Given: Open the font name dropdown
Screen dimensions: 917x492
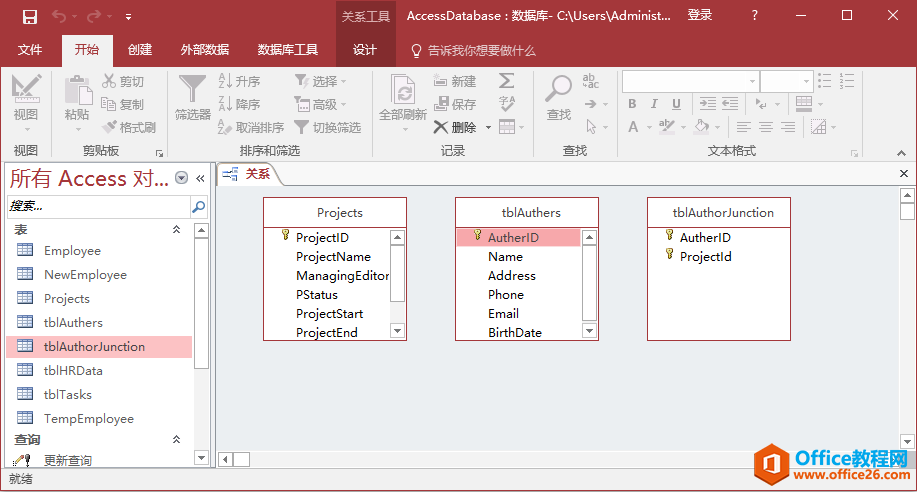Looking at the screenshot, I should pos(751,81).
